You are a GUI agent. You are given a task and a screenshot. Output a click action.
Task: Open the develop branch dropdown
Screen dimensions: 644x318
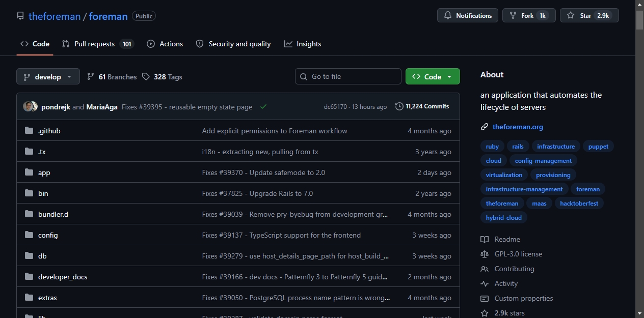click(48, 76)
